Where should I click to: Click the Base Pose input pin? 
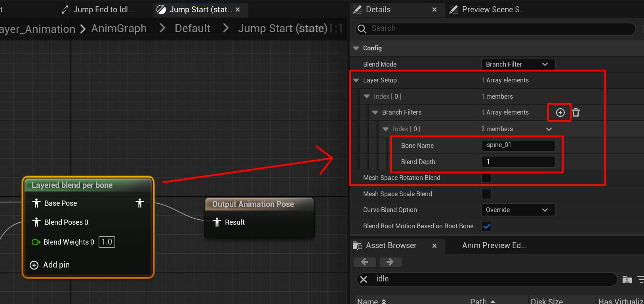[x=36, y=203]
